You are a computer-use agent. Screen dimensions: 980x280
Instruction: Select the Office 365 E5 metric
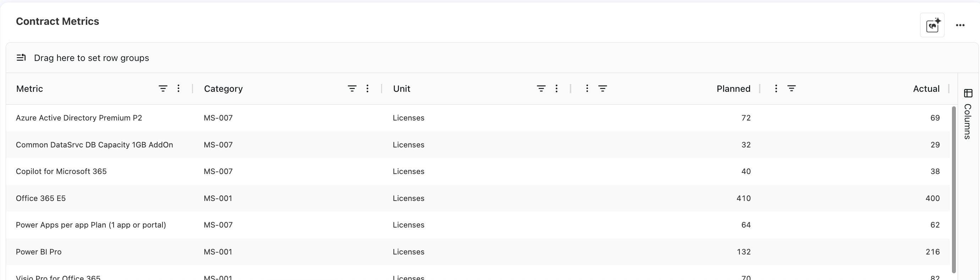click(41, 198)
